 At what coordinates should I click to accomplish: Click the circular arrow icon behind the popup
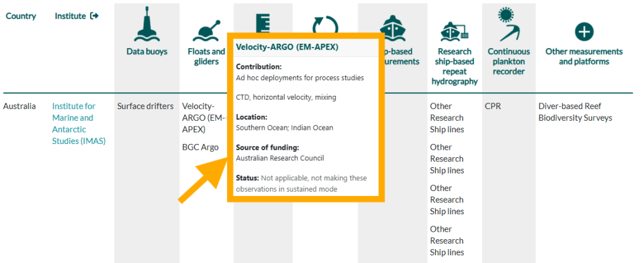[x=325, y=24]
